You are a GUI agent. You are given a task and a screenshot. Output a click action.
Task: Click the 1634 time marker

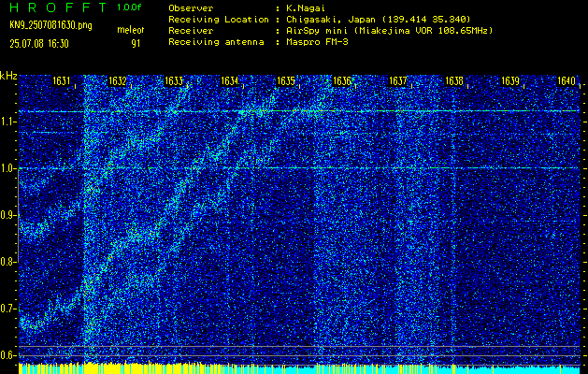[230, 80]
